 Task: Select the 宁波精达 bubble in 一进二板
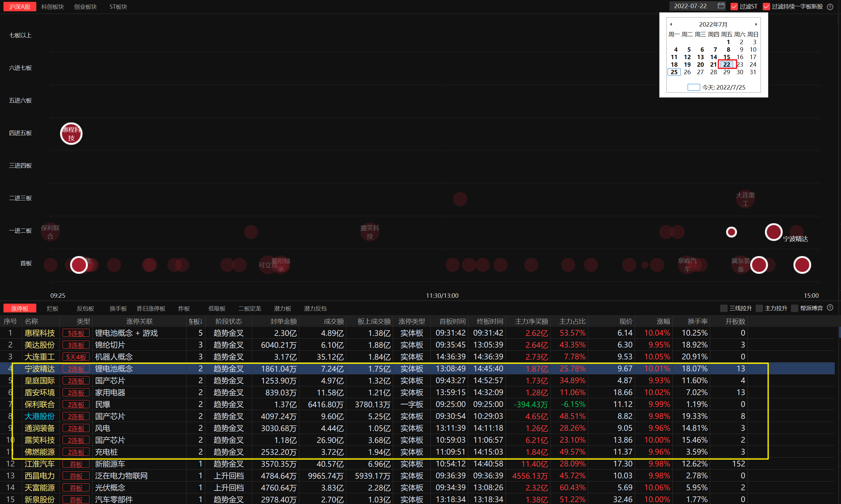[x=773, y=232]
